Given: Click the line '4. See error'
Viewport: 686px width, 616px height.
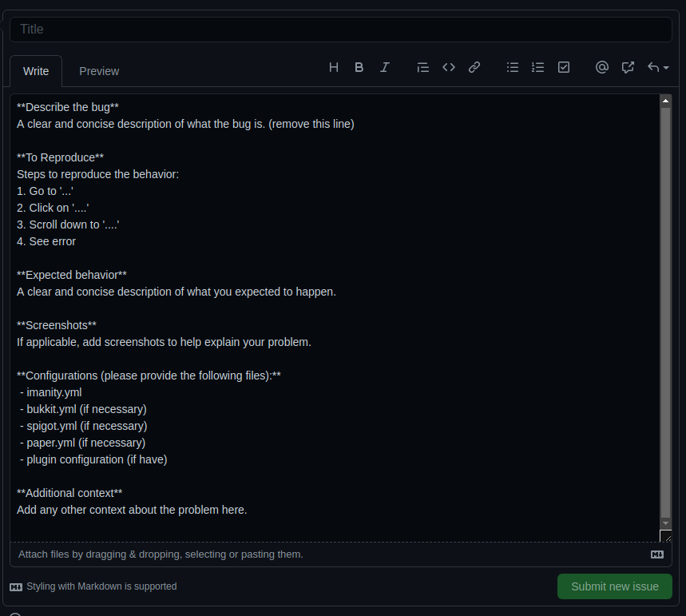Looking at the screenshot, I should tap(46, 241).
